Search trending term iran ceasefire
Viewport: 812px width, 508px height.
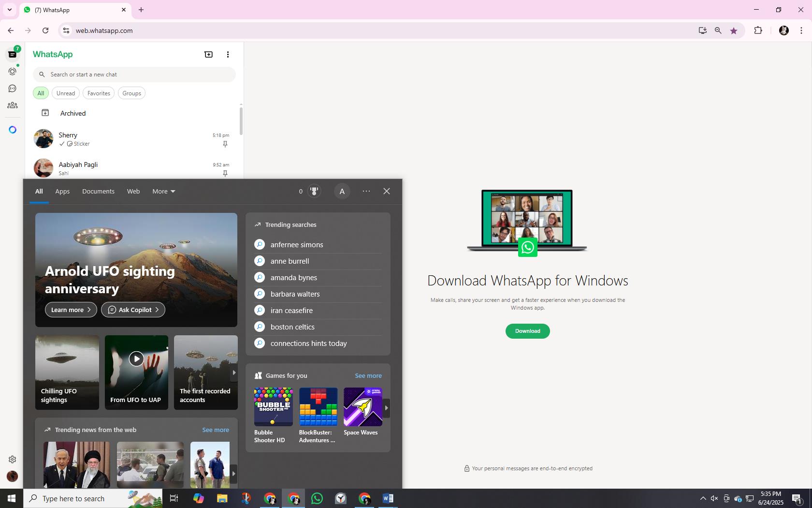318,311
